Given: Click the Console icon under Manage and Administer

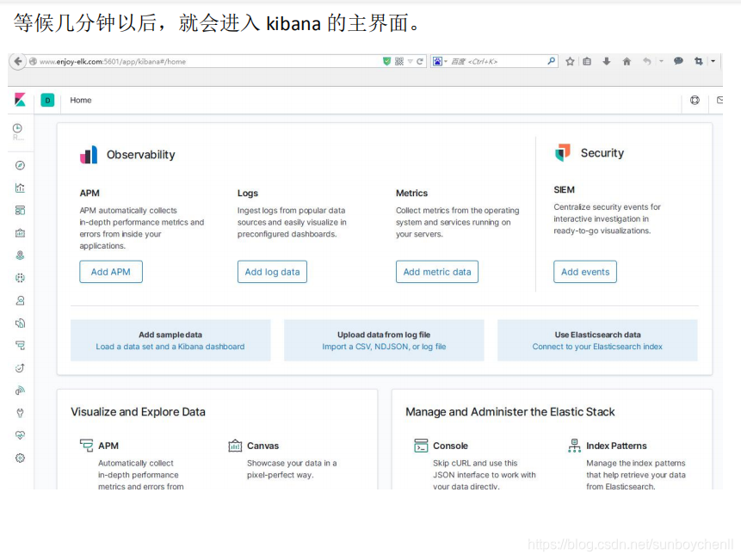Looking at the screenshot, I should (421, 446).
